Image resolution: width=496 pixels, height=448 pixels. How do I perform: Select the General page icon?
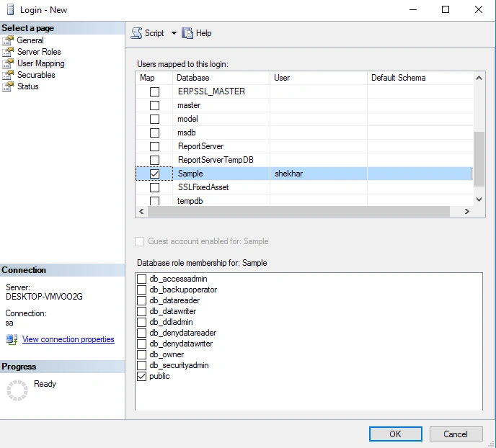tap(8, 40)
